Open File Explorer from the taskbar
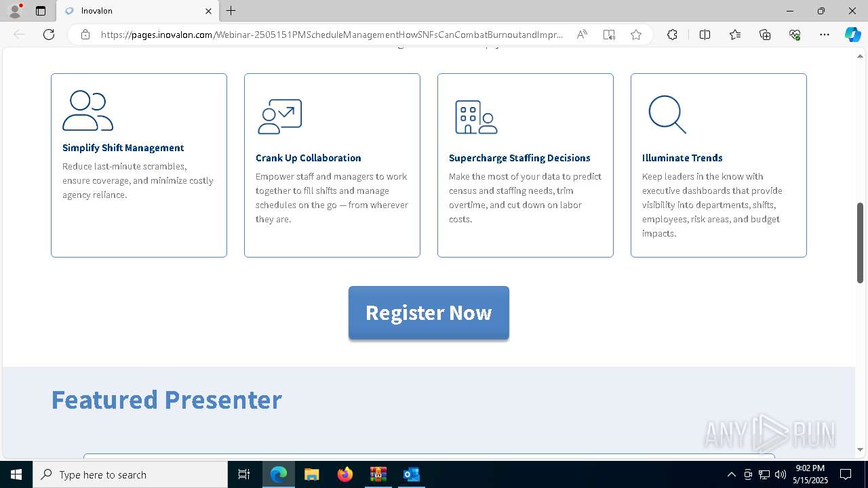Viewport: 868px width, 488px height. point(311,474)
